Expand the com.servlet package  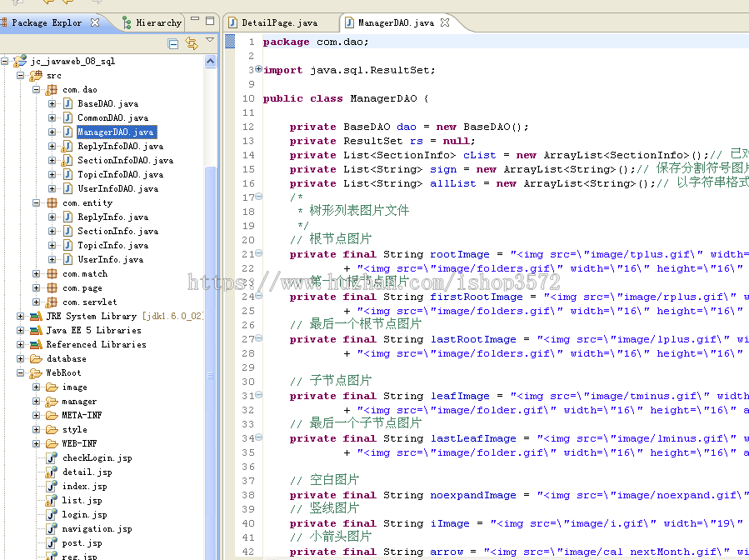37,302
